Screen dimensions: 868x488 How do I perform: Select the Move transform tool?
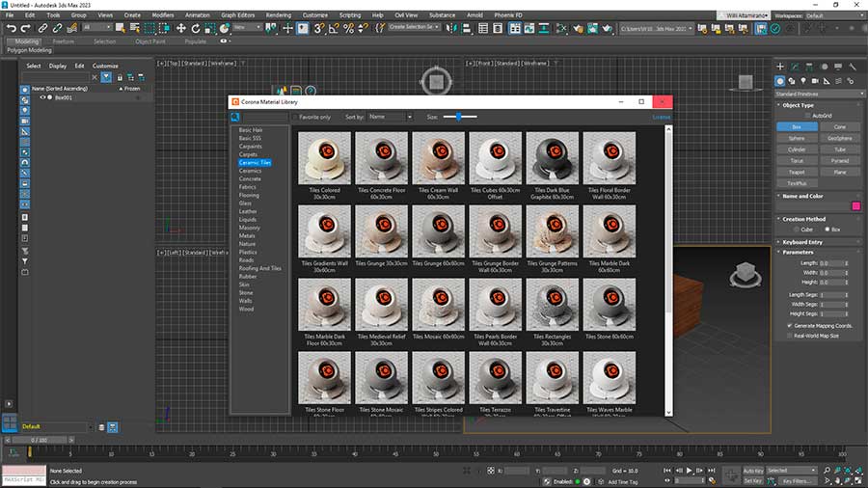(x=180, y=28)
